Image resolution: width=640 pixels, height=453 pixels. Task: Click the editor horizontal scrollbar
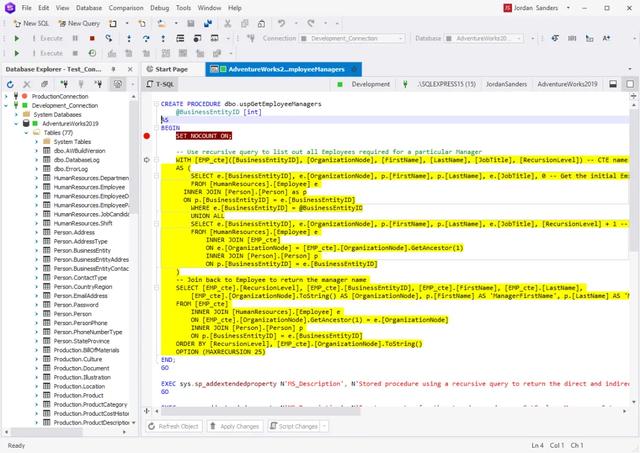[x=261, y=411]
